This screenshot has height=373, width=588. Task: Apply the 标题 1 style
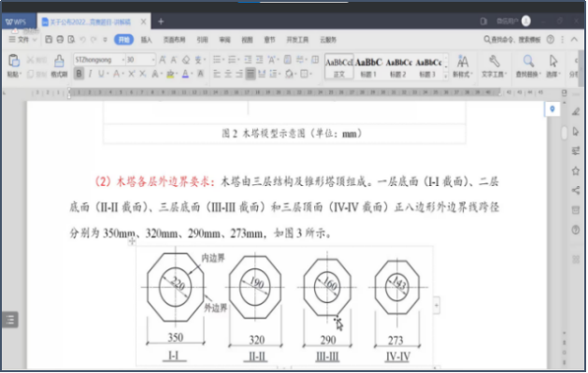point(368,67)
